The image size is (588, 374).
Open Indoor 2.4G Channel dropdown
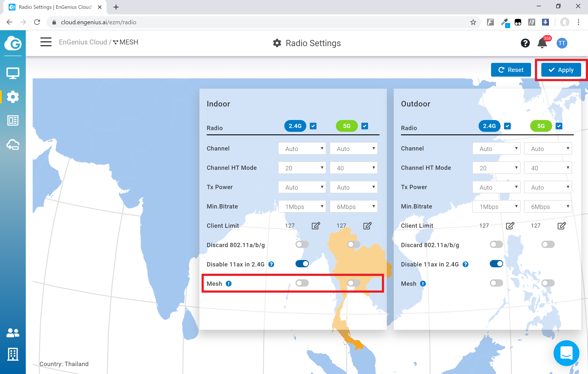pos(302,148)
